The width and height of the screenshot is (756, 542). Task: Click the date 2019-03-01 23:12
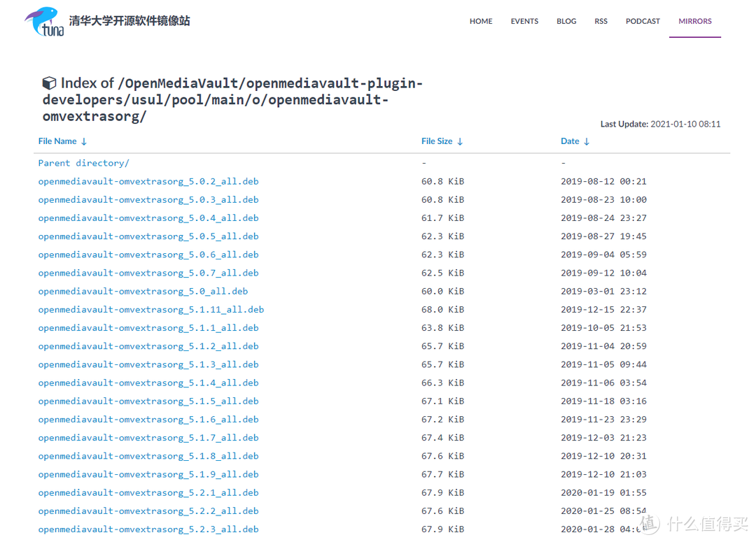pos(603,291)
